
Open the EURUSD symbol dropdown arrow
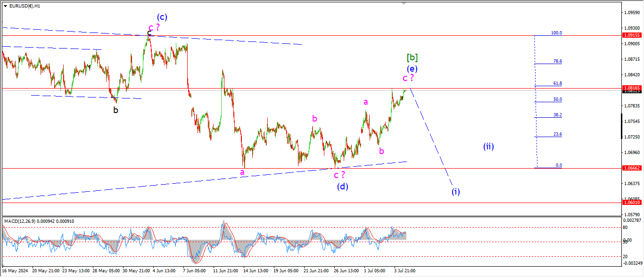point(5,6)
